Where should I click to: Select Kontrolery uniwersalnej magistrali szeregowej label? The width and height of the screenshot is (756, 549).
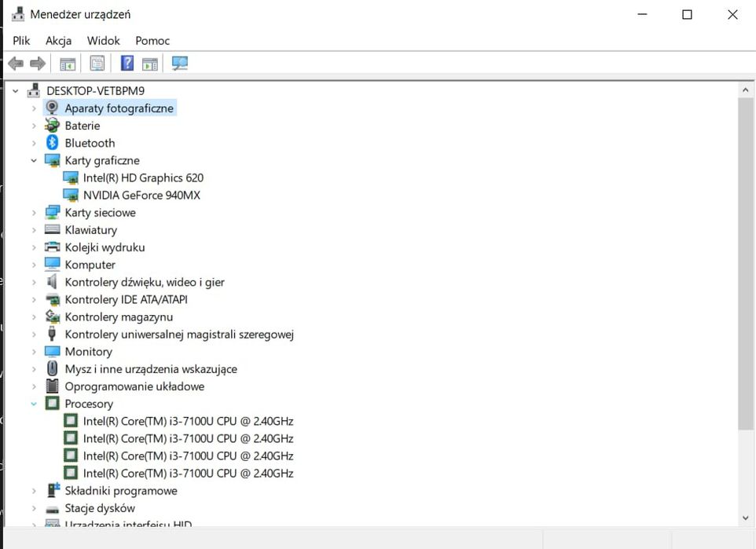(179, 334)
